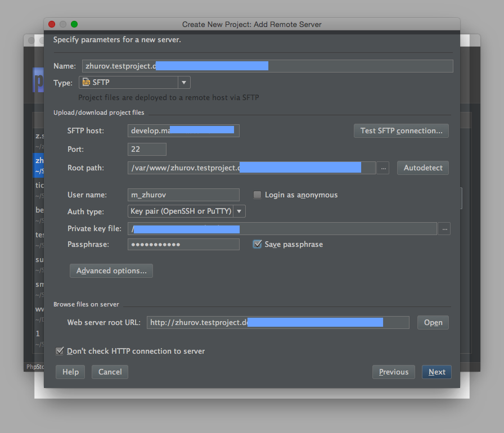Open the Type dropdown arrow
This screenshot has width=504, height=433.
tap(184, 83)
